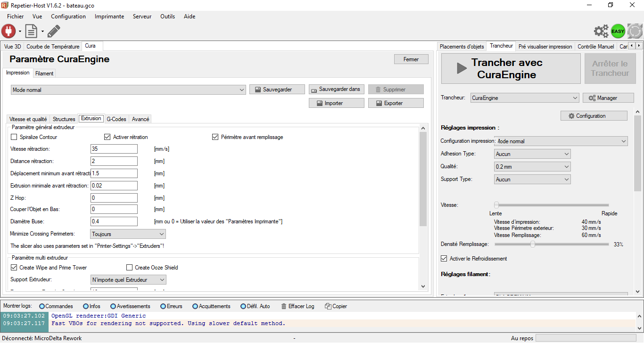
Task: Start slicing with Trancher avec CuraEngine
Action: (x=511, y=69)
